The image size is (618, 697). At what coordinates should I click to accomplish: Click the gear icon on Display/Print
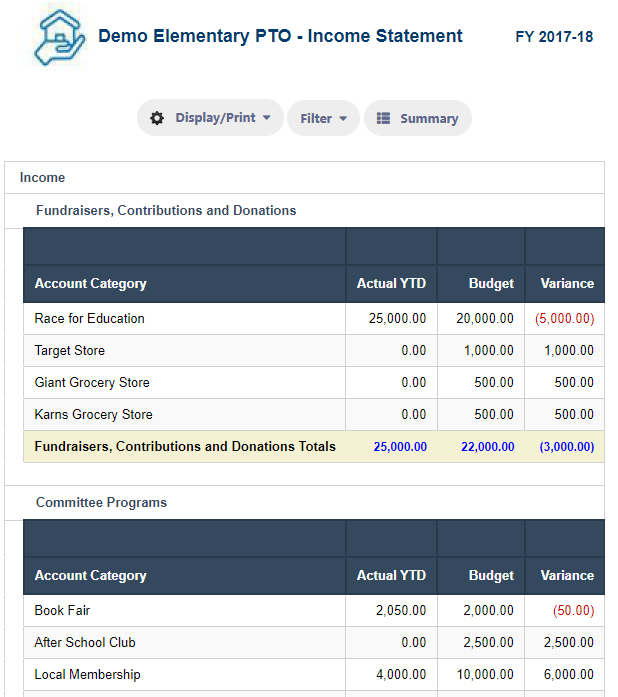tap(157, 118)
